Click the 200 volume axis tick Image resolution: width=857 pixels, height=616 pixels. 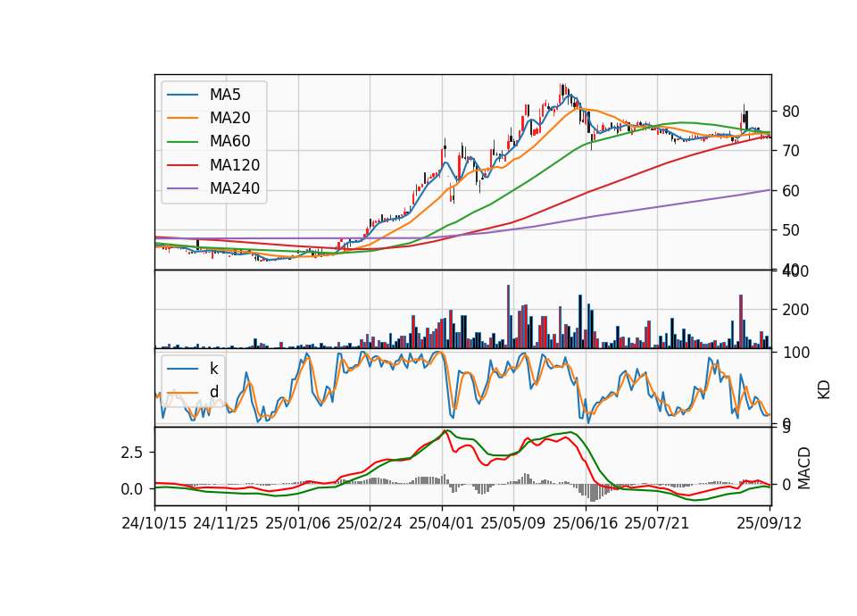click(x=795, y=310)
